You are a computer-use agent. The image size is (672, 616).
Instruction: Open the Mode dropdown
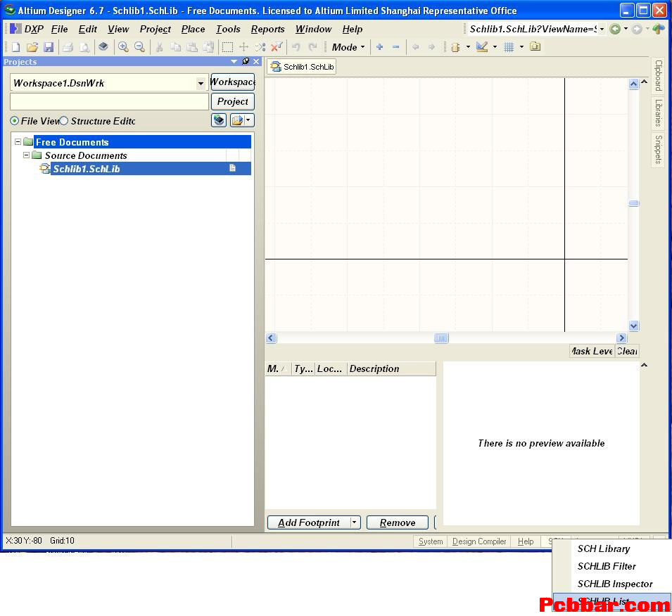click(348, 47)
